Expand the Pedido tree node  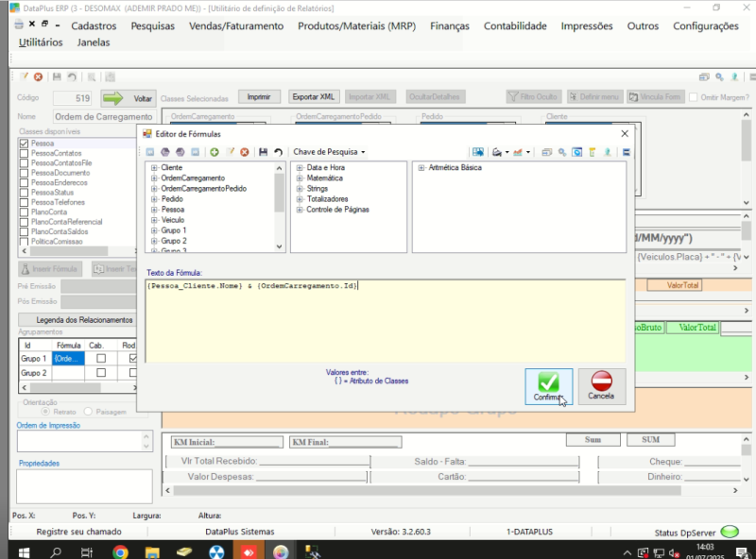tap(154, 199)
